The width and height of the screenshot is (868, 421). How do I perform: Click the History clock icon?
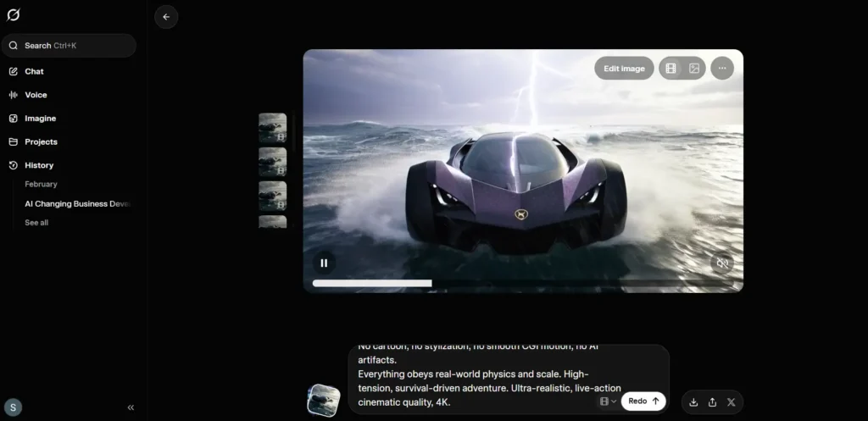click(x=14, y=165)
